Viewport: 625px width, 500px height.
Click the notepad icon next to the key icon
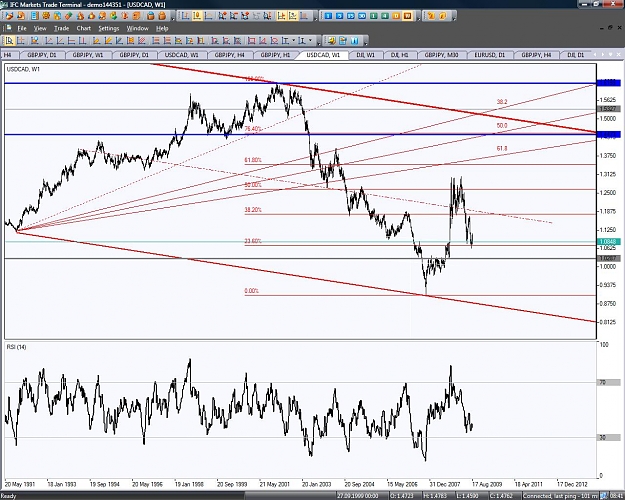click(343, 41)
